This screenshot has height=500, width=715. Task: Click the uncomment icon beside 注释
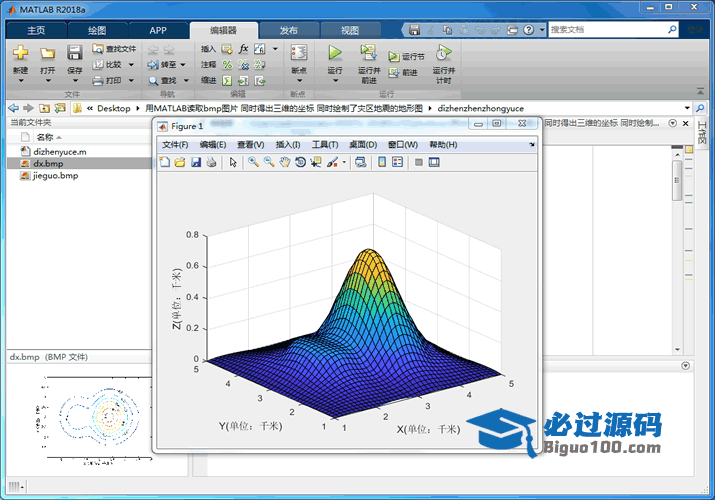244,65
